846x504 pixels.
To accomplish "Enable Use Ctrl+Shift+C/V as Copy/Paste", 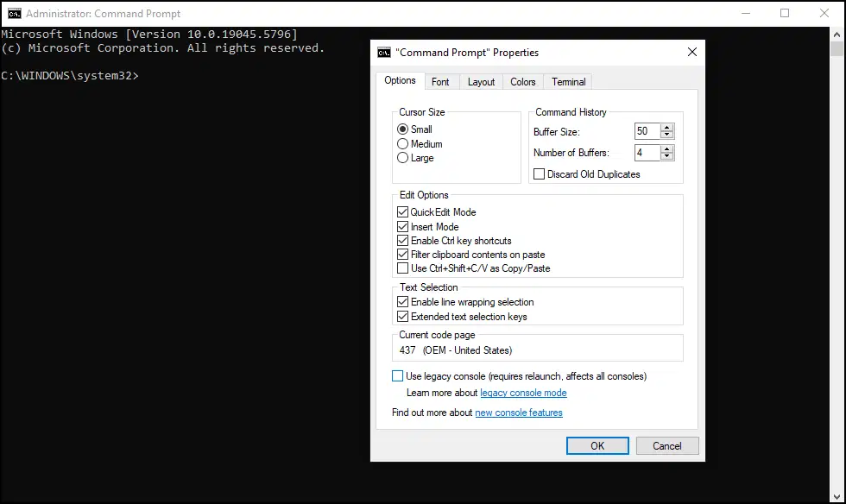I will coord(402,268).
